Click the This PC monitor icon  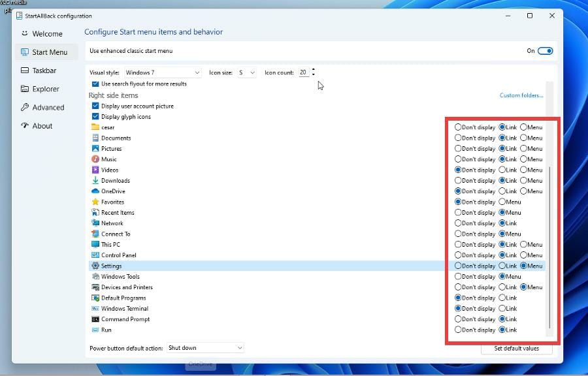[95, 244]
